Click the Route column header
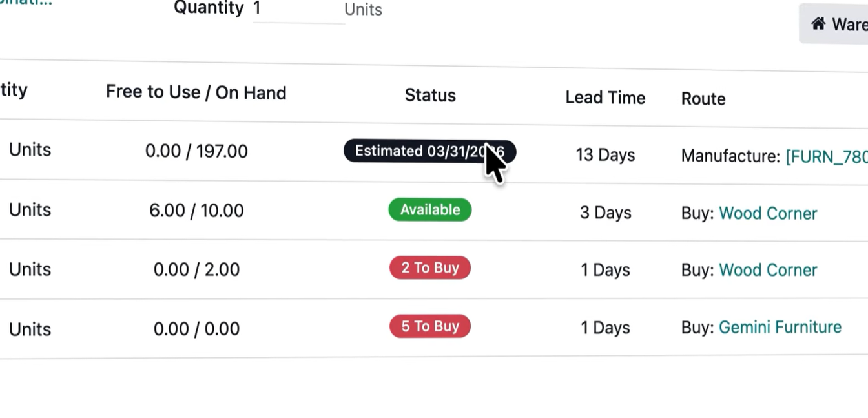This screenshot has width=868, height=418. point(703,99)
